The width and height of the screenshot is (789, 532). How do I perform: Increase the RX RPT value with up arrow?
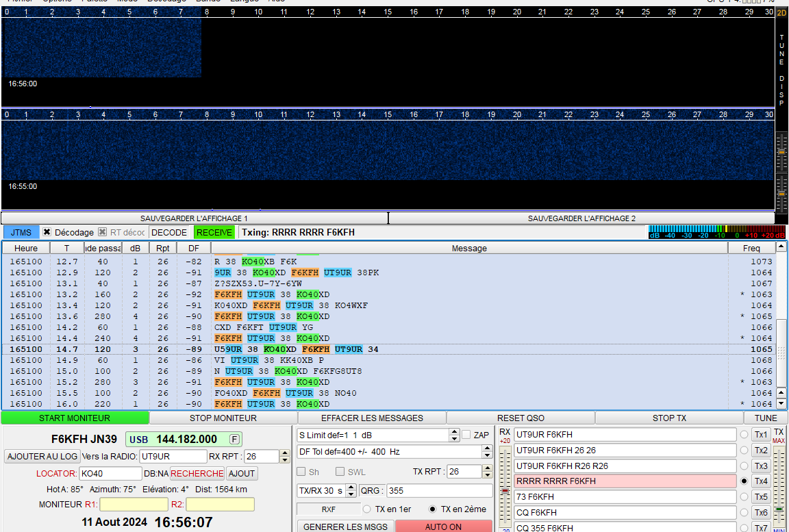pyautogui.click(x=285, y=453)
